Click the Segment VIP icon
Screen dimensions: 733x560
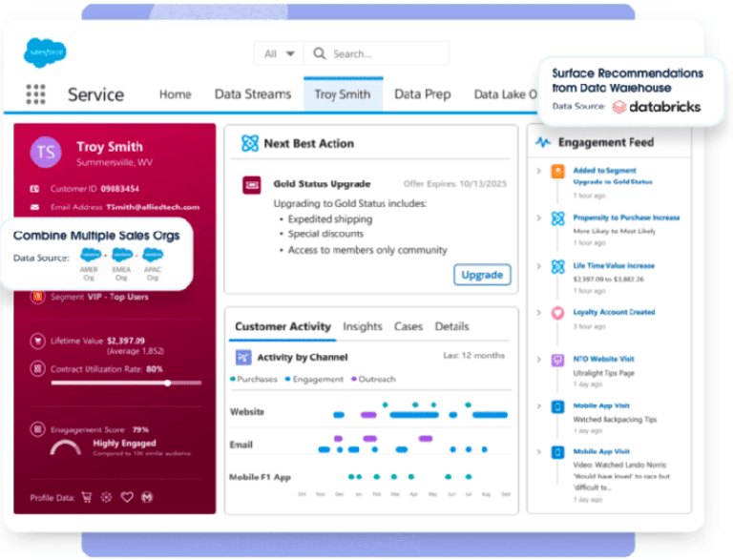click(37, 297)
